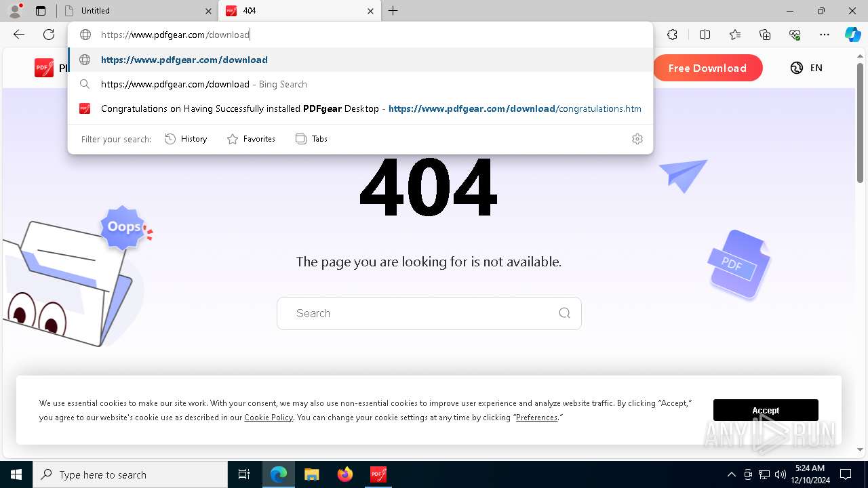Click the PDFgear logo
Image resolution: width=868 pixels, height=488 pixels.
click(44, 68)
